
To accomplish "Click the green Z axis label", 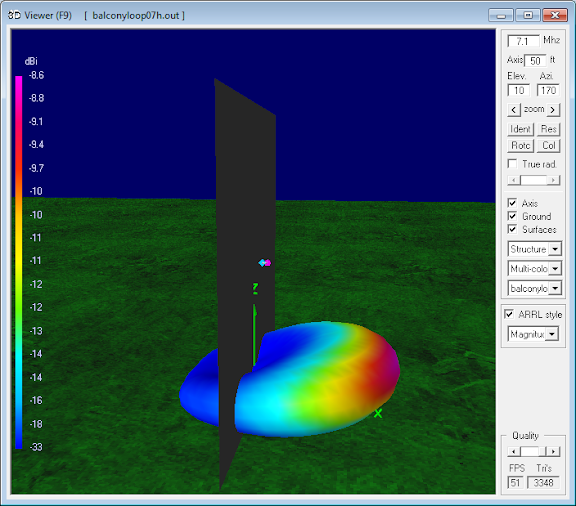I will click(255, 288).
